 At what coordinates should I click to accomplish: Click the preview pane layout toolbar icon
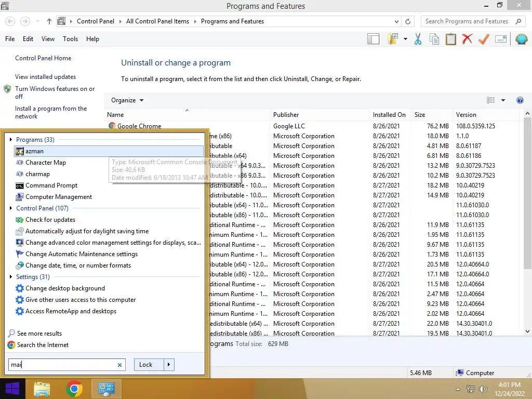click(x=373, y=39)
